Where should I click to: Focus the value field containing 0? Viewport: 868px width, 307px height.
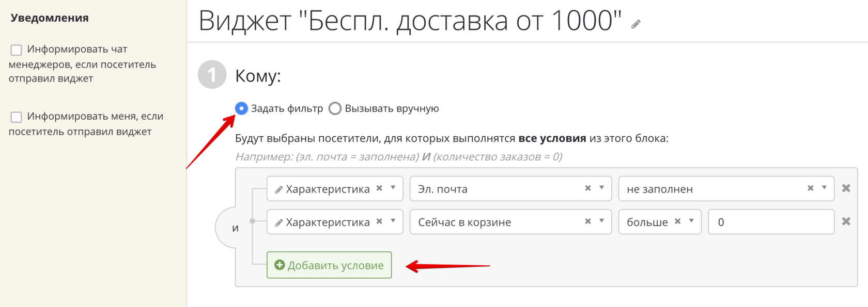(771, 222)
